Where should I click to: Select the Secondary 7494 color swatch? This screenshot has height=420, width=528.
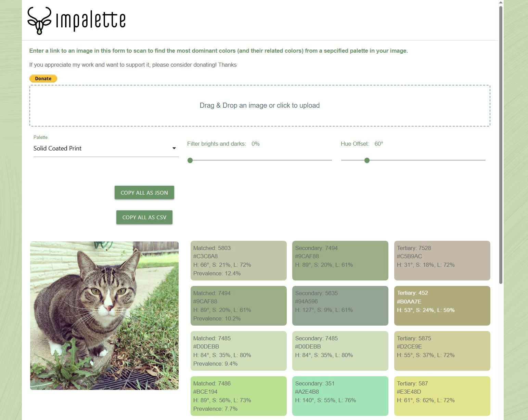340,261
